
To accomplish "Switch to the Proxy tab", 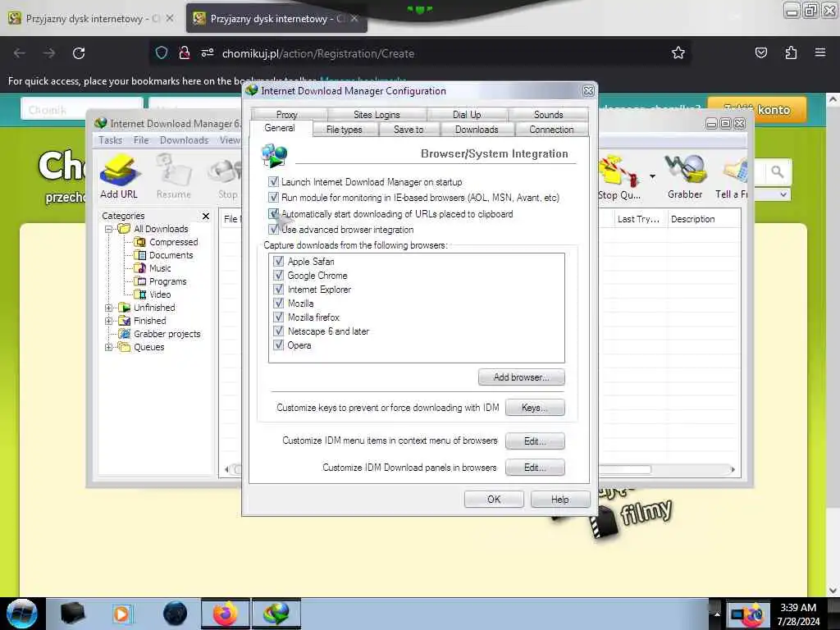I will [x=287, y=114].
